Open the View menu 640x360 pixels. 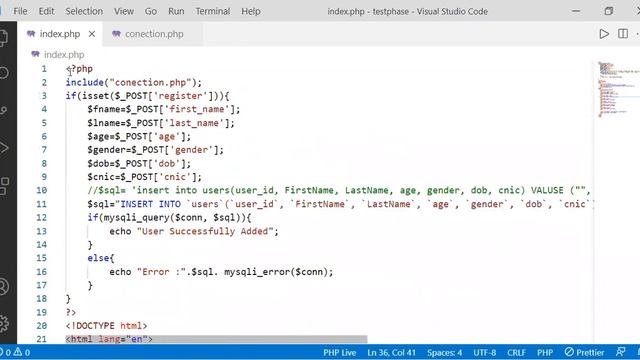point(124,11)
